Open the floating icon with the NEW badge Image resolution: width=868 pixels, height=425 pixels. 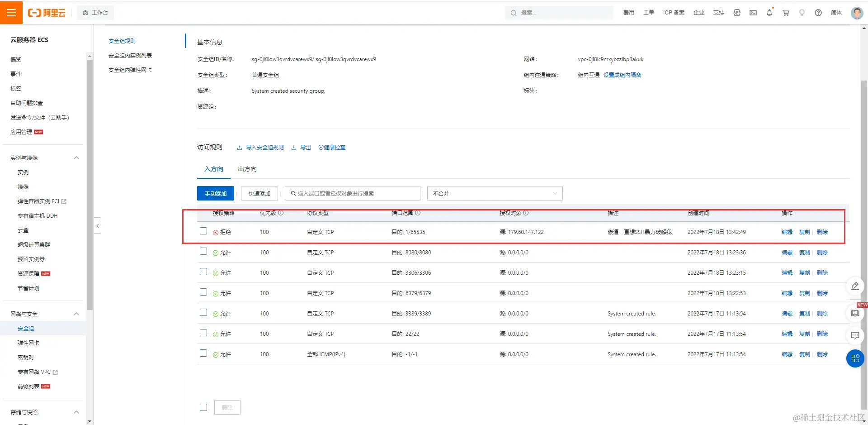pyautogui.click(x=855, y=313)
